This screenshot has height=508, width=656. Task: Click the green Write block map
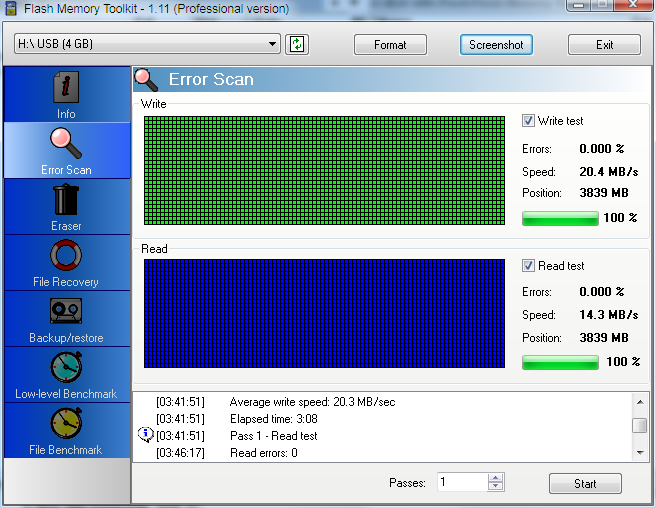point(324,171)
